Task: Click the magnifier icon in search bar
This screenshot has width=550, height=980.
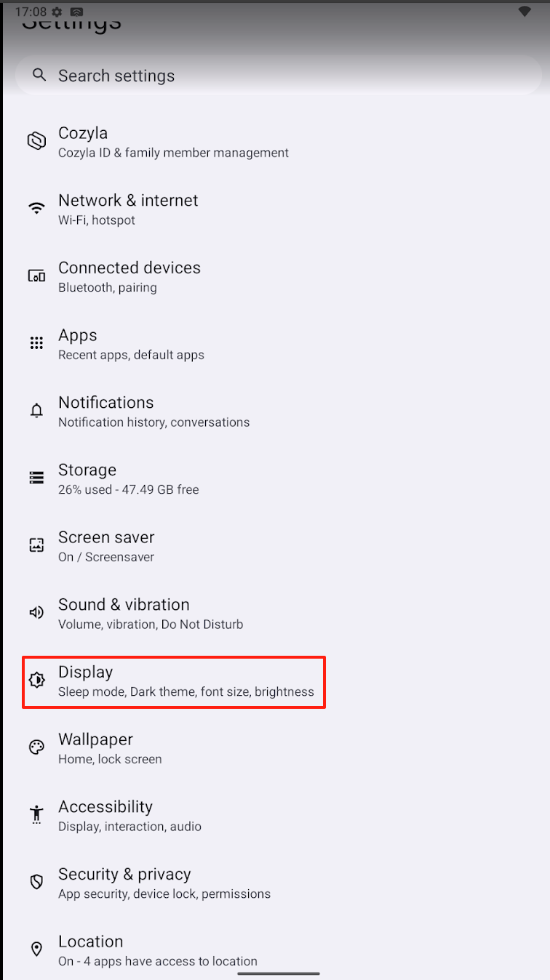Action: coord(40,75)
